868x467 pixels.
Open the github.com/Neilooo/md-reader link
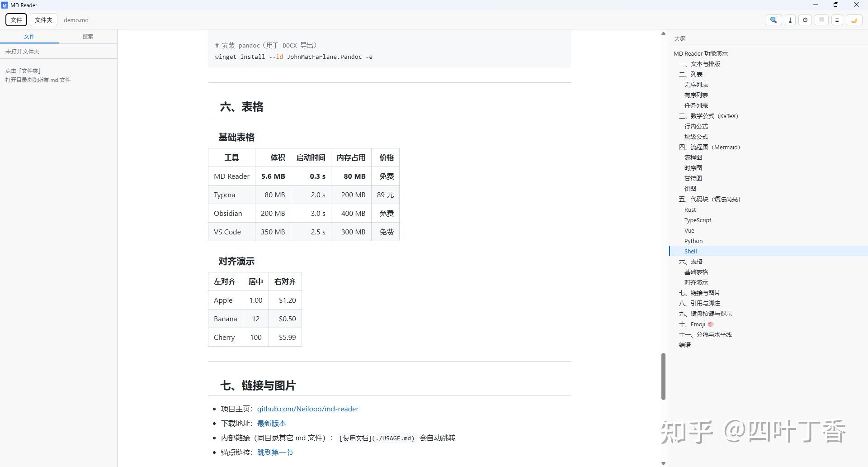pos(307,409)
